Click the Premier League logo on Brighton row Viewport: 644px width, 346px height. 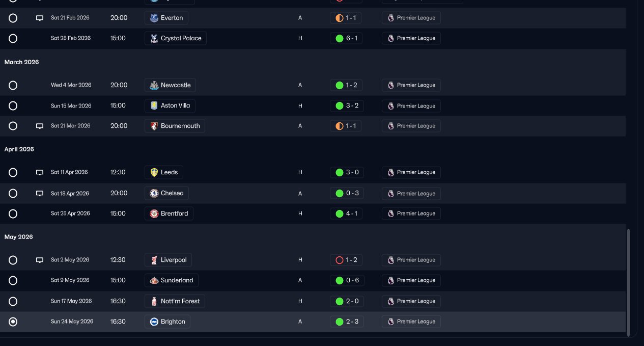[391, 322]
